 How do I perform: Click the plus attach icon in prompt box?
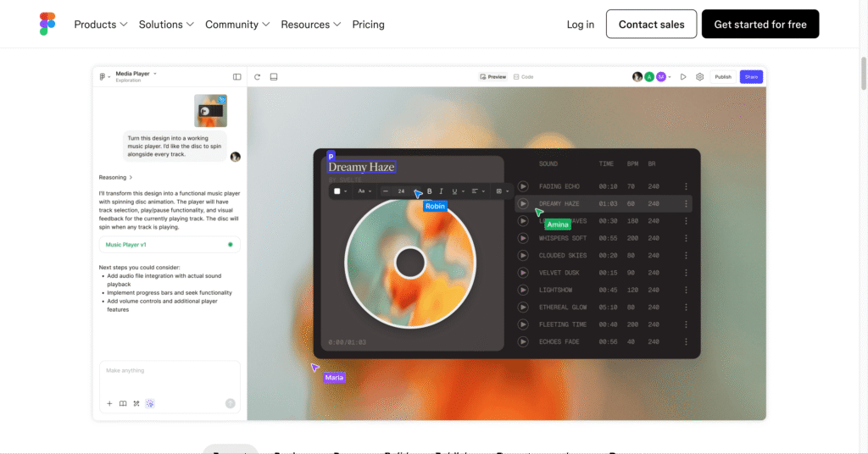click(109, 404)
